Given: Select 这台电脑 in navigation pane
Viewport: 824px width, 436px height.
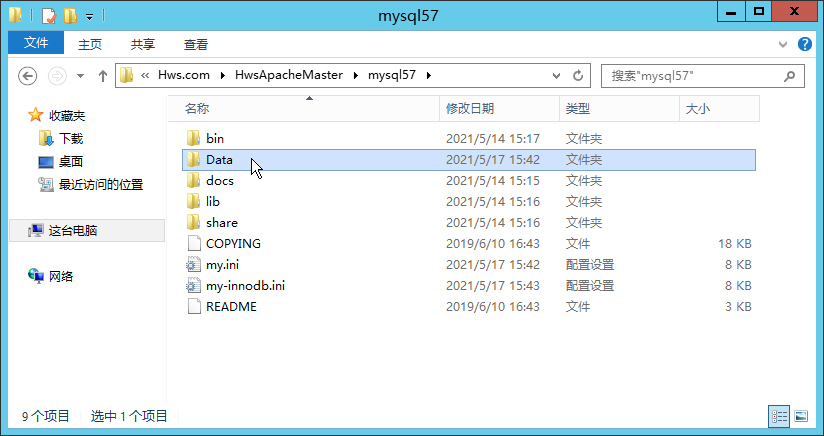Looking at the screenshot, I should pos(73,231).
